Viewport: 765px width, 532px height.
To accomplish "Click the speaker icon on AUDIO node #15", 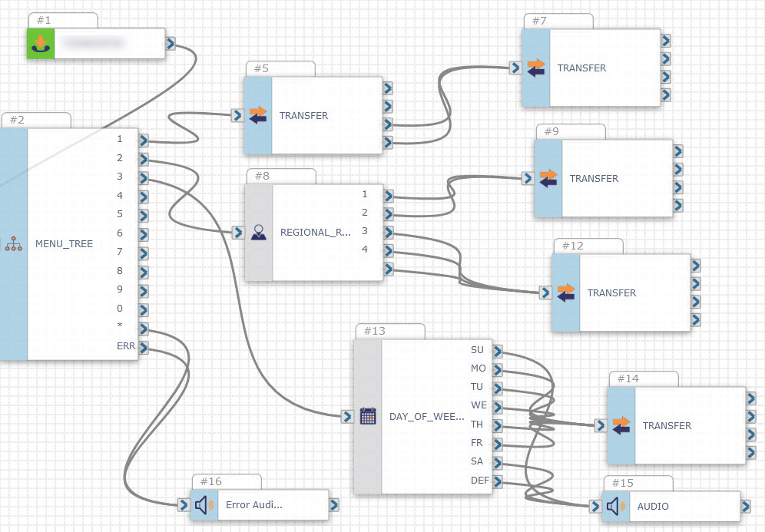I will point(615,507).
